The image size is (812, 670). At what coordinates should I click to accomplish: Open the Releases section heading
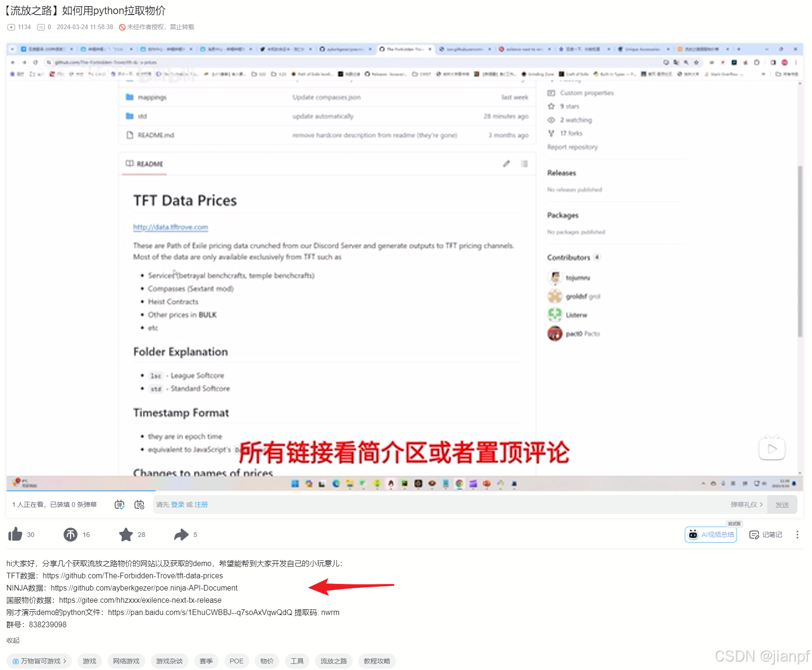[561, 173]
